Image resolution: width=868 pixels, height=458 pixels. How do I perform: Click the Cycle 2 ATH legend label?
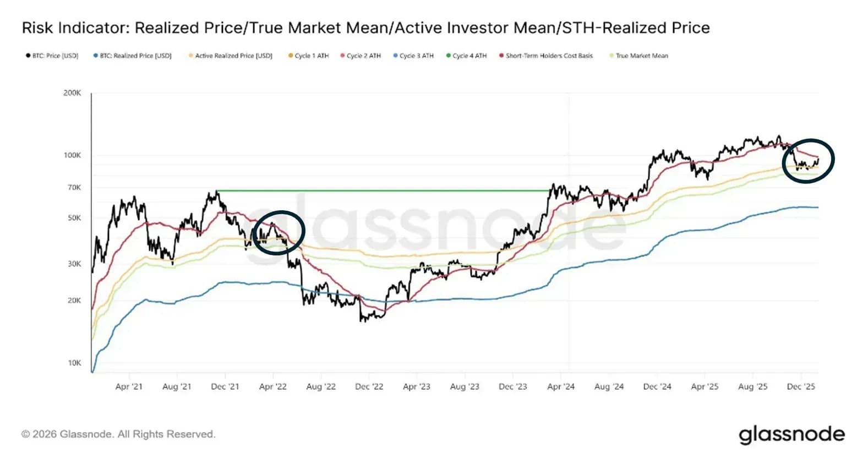coord(364,56)
